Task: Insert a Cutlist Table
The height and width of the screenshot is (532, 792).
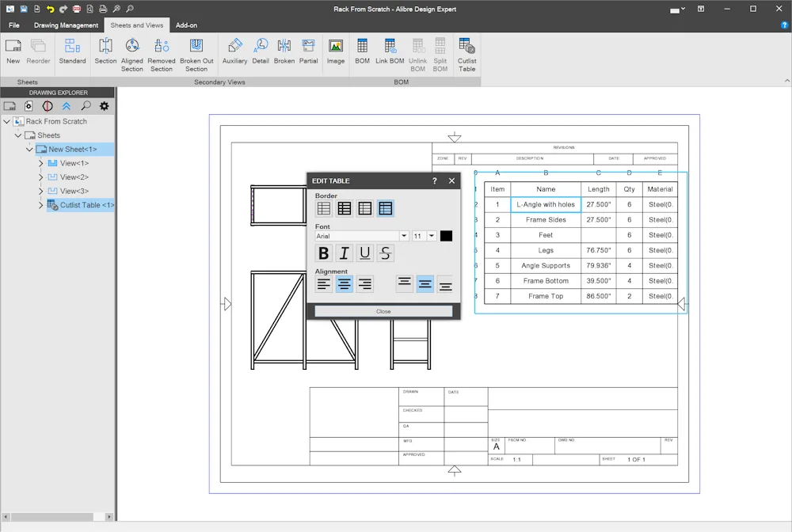Action: pyautogui.click(x=466, y=55)
